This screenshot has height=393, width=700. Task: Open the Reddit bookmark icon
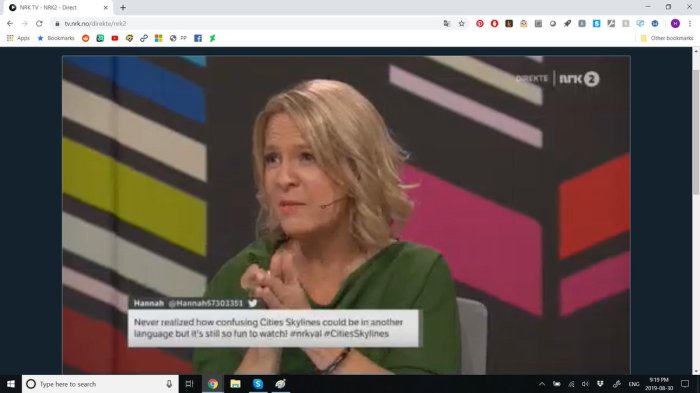(x=86, y=38)
